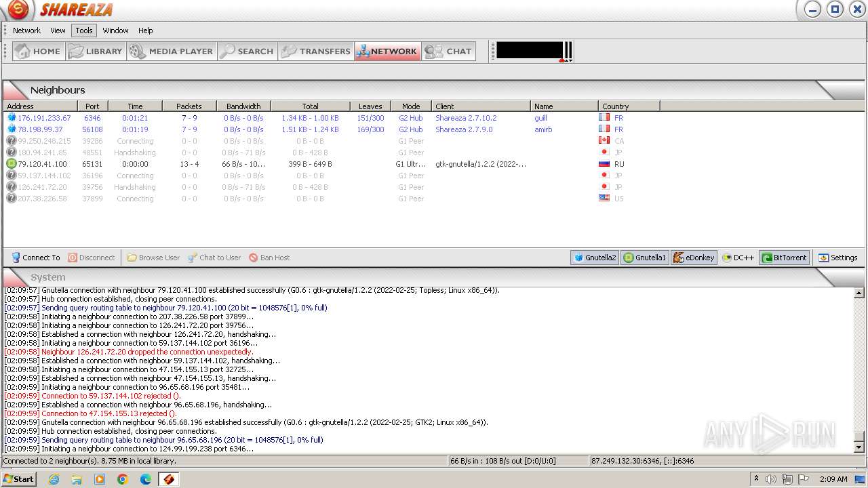Sort by Leaves column header
Viewport: 868px width, 488px height.
(x=370, y=106)
